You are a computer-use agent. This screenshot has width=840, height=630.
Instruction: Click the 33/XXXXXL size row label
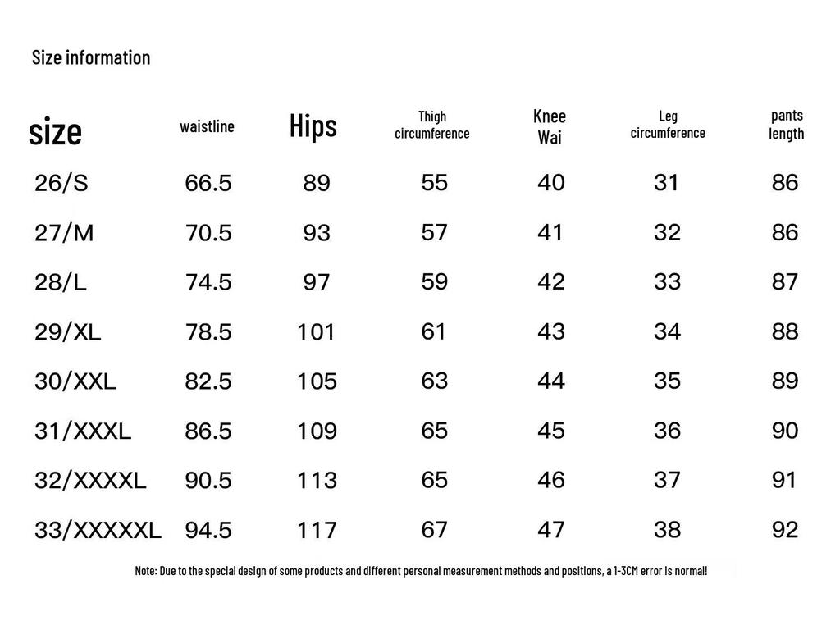pyautogui.click(x=98, y=530)
